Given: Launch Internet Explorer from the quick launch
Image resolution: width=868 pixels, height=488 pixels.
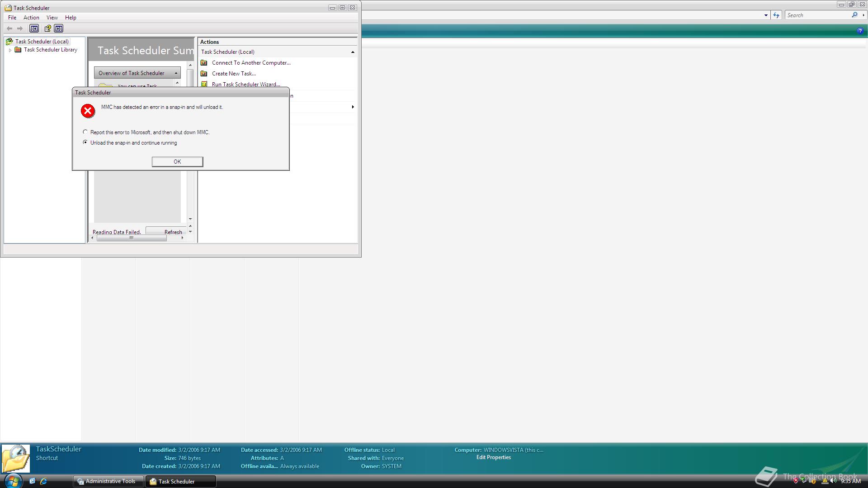Looking at the screenshot, I should [x=43, y=481].
